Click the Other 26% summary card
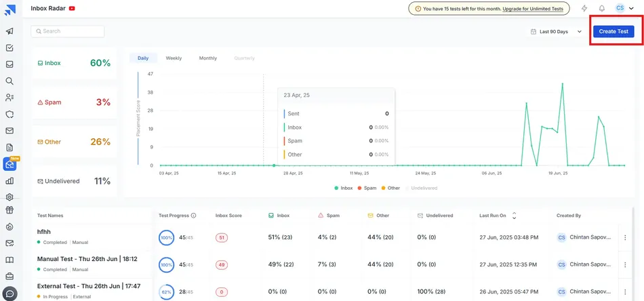Image resolution: width=644 pixels, height=301 pixels. coord(74,142)
